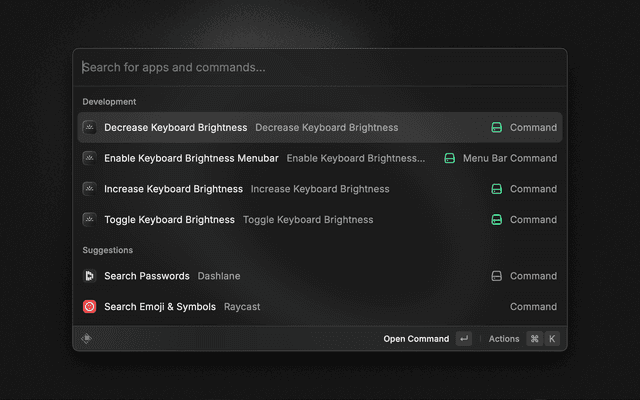Click the Toggle Keyboard Brightness command icon
This screenshot has width=640, height=400.
click(x=89, y=220)
